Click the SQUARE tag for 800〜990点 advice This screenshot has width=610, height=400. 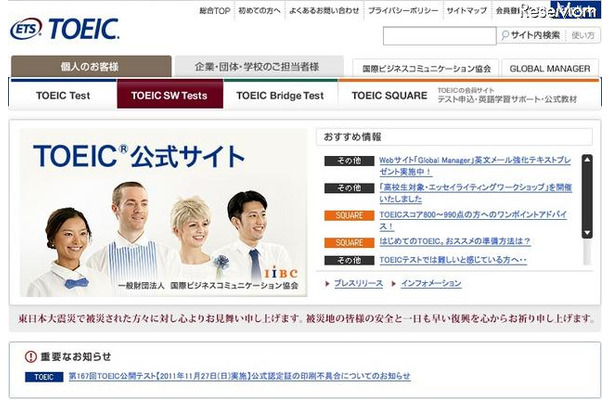(x=349, y=216)
